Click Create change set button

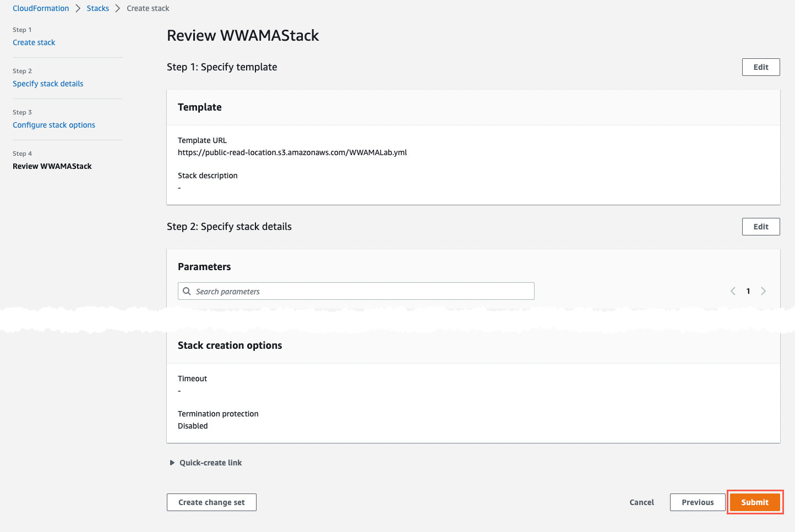[x=211, y=502]
